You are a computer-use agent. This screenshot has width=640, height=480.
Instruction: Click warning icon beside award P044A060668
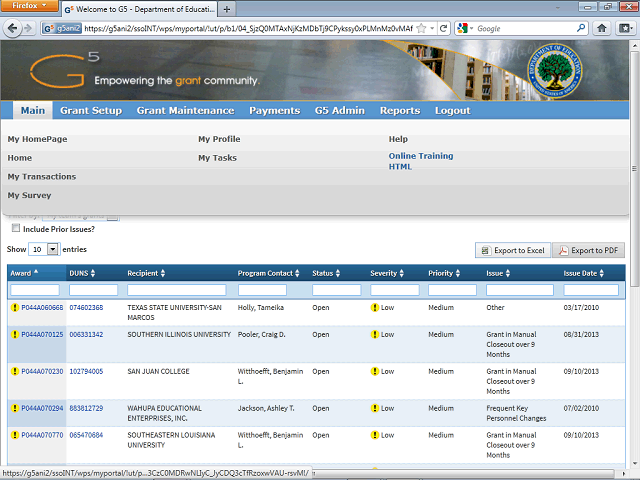[15, 308]
